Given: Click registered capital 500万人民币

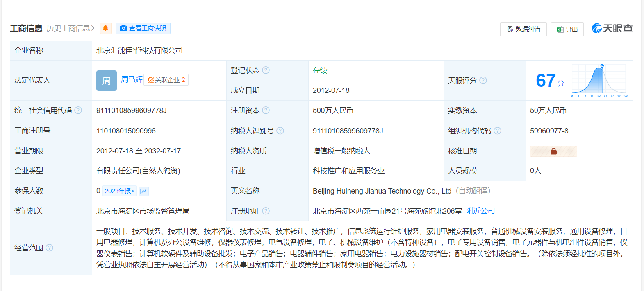Looking at the screenshot, I should coord(333,111).
